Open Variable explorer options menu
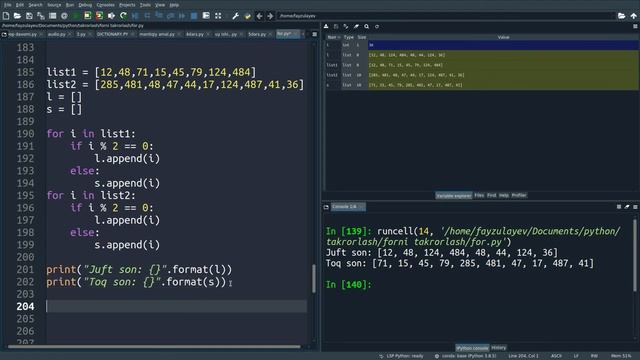This screenshot has height=360, width=640. pyautogui.click(x=635, y=27)
